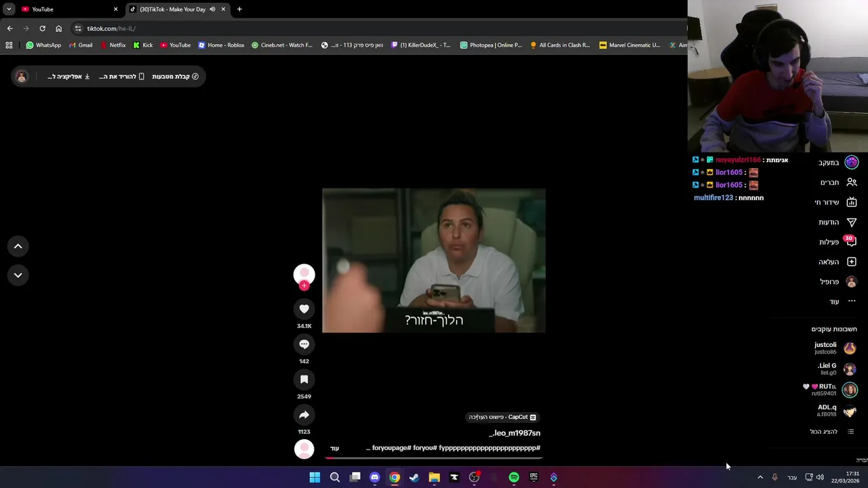This screenshot has width=868, height=488.
Task: Open Chrome home page button
Action: pyautogui.click(x=58, y=28)
